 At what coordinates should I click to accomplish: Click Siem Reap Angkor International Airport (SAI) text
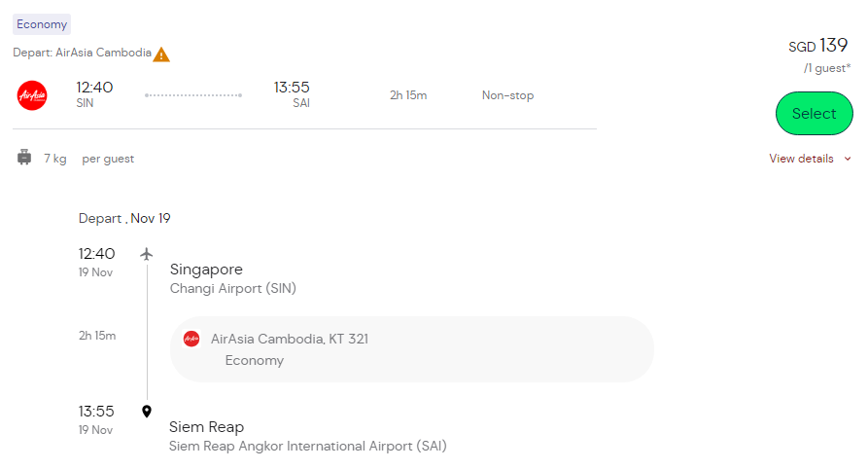tap(307, 446)
